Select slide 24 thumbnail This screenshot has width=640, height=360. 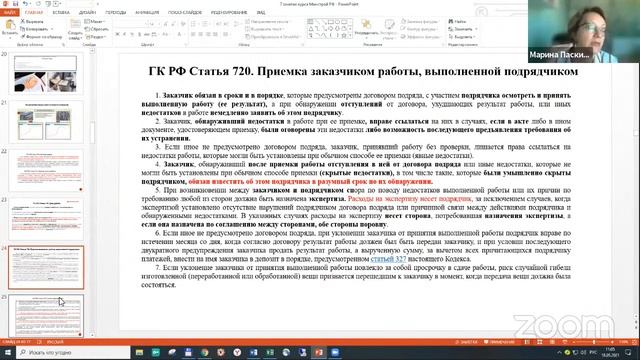click(x=46, y=267)
